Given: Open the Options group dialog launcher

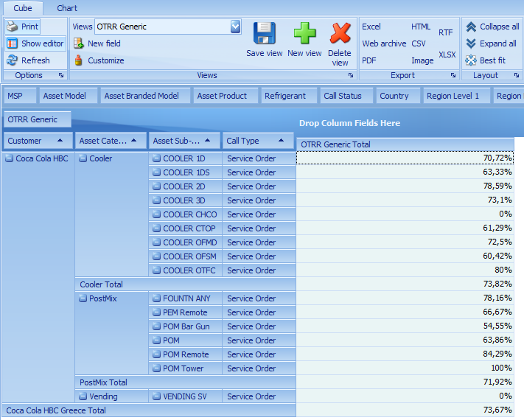Looking at the screenshot, I should pos(61,75).
